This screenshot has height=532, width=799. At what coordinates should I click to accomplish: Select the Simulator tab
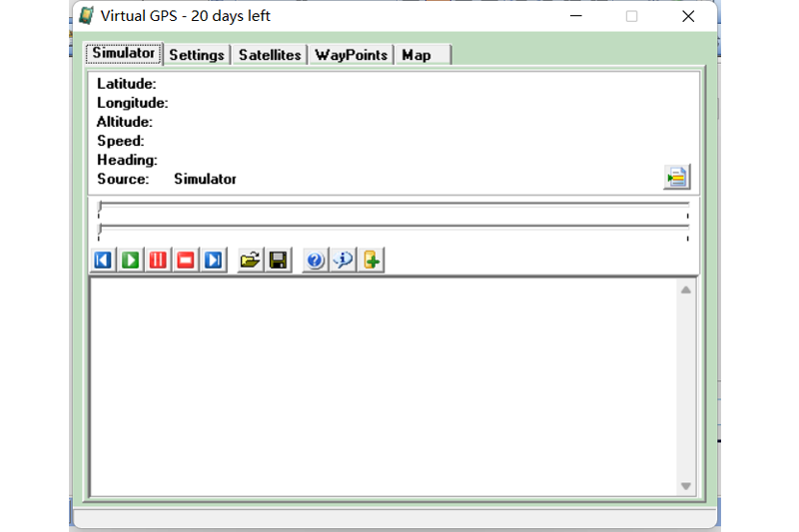pos(124,54)
